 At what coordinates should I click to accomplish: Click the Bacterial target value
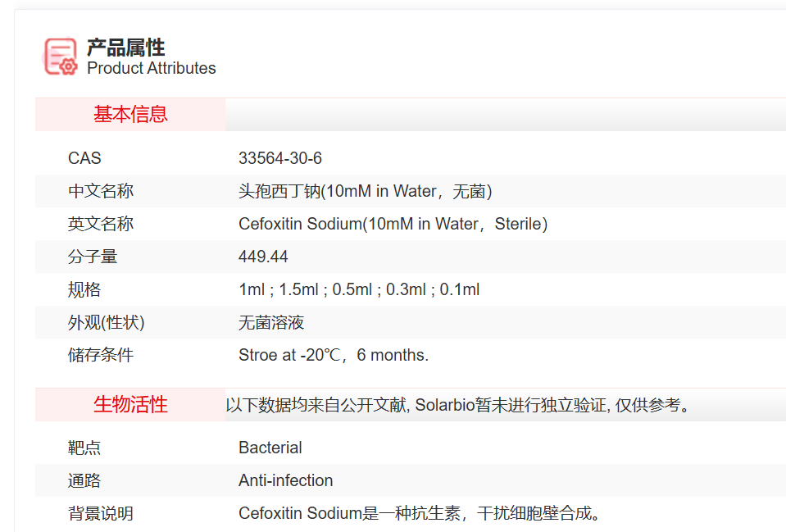click(270, 448)
